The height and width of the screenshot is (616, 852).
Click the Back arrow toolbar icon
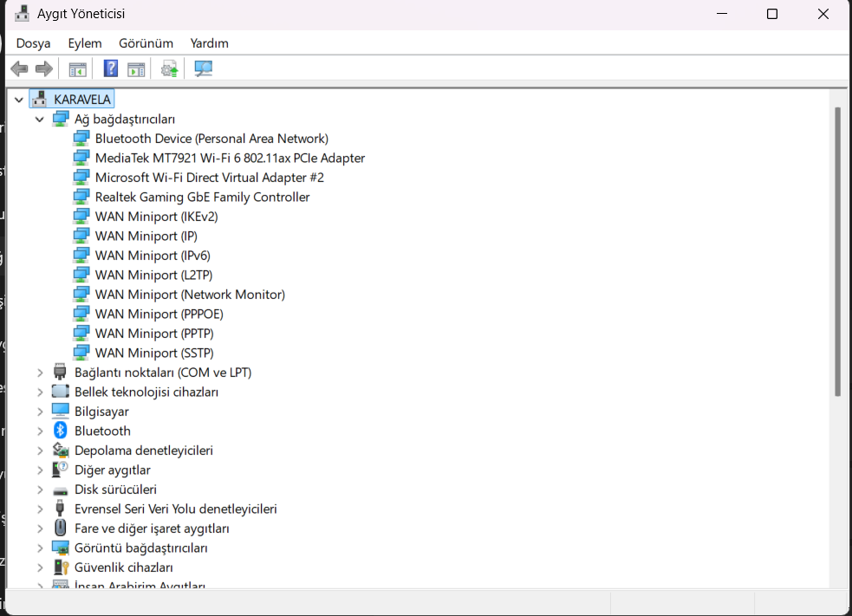click(20, 69)
